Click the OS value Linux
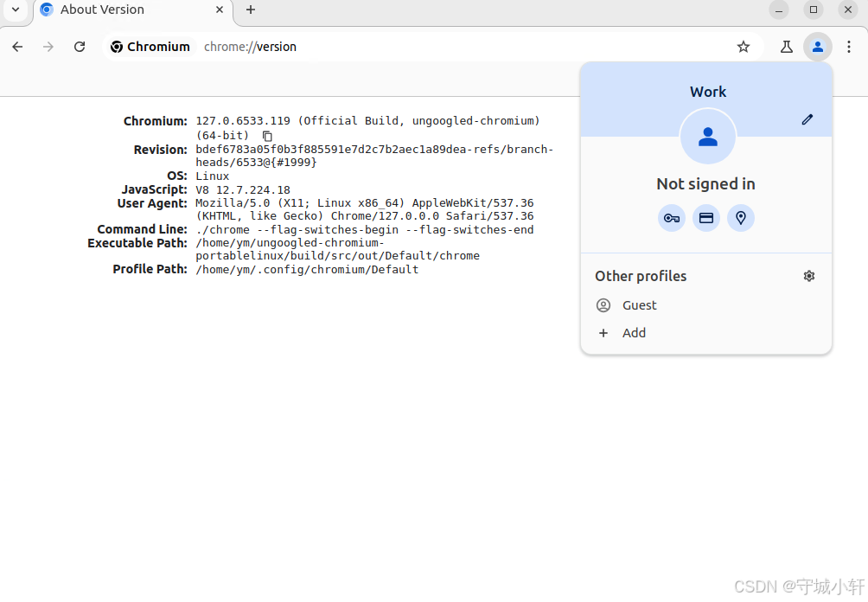 tap(213, 176)
